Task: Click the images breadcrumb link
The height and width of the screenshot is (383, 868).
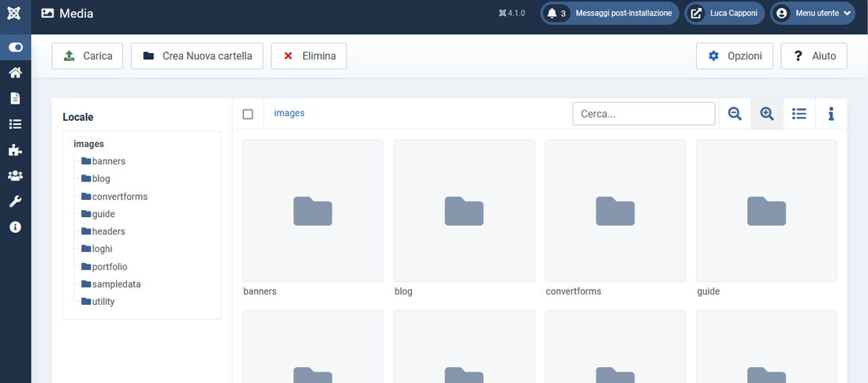Action: 289,113
